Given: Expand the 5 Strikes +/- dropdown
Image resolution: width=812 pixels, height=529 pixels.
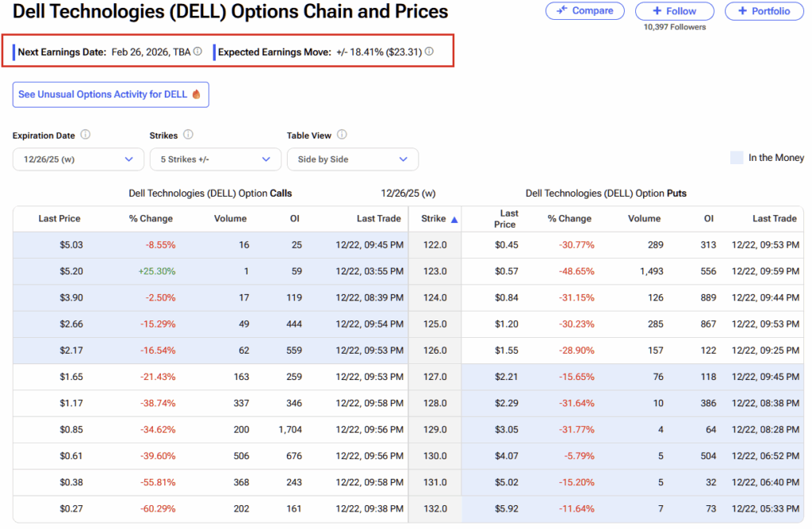Looking at the screenshot, I should click(x=215, y=159).
